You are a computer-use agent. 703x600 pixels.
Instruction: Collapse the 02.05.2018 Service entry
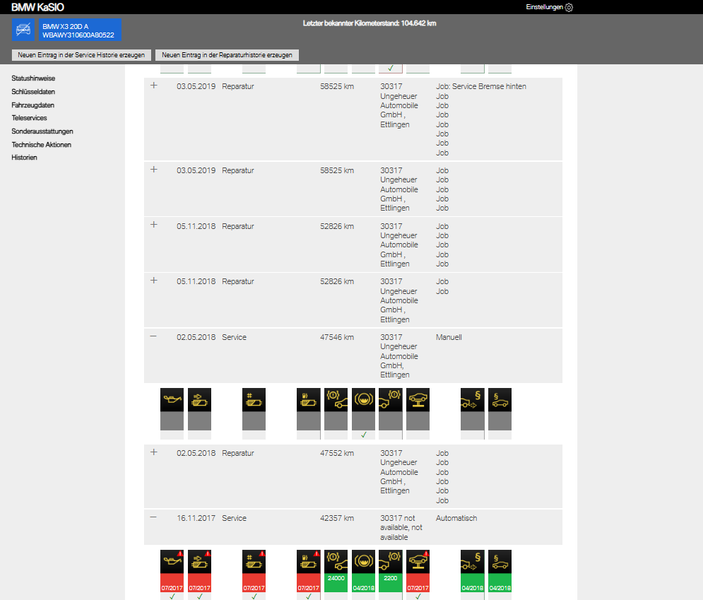pyautogui.click(x=153, y=336)
